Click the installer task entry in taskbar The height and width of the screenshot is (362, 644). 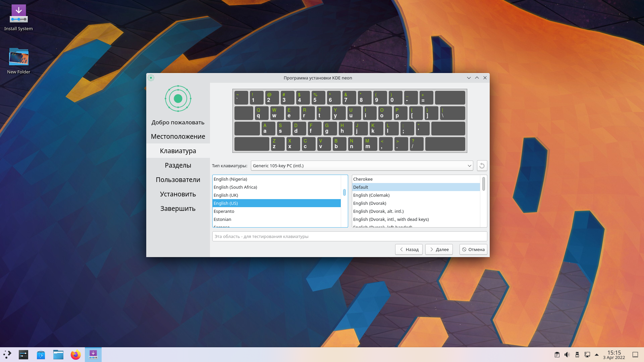(x=93, y=355)
